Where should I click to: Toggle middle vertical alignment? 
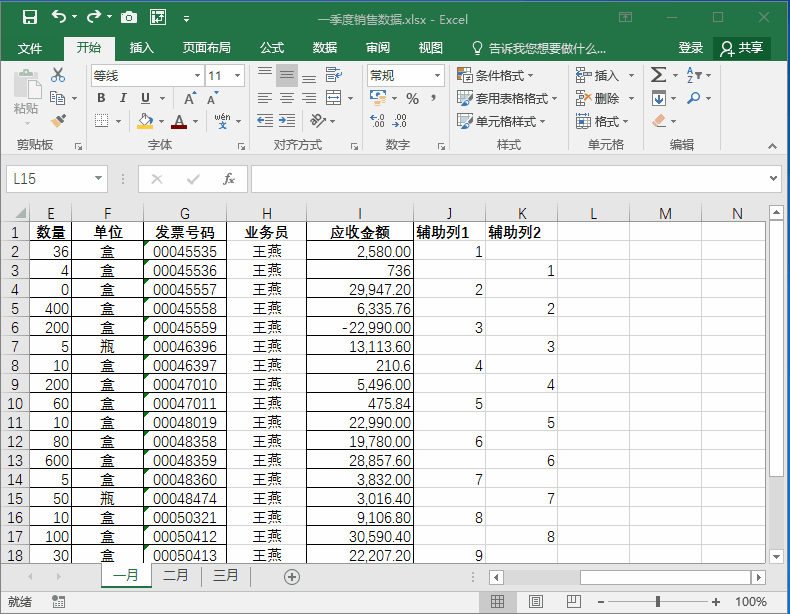[x=287, y=75]
